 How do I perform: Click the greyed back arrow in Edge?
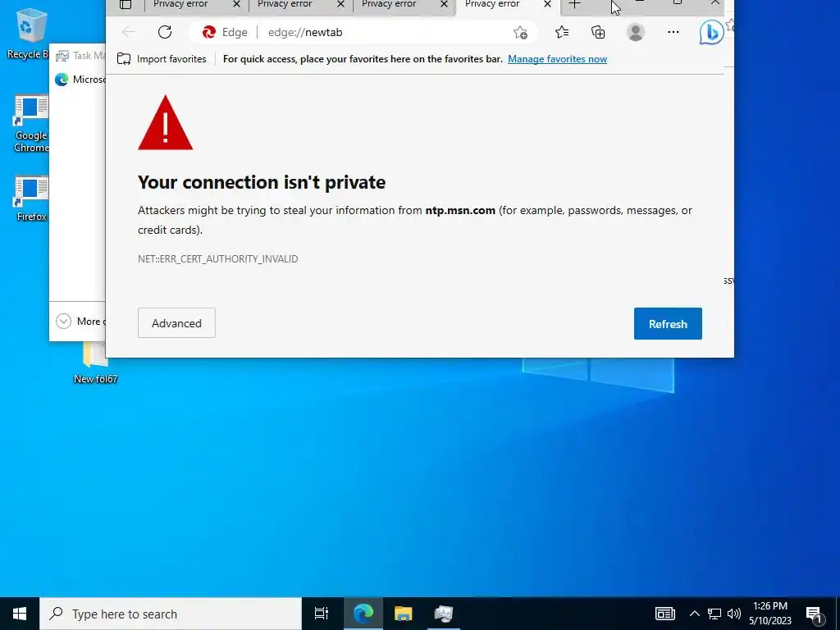tap(129, 32)
